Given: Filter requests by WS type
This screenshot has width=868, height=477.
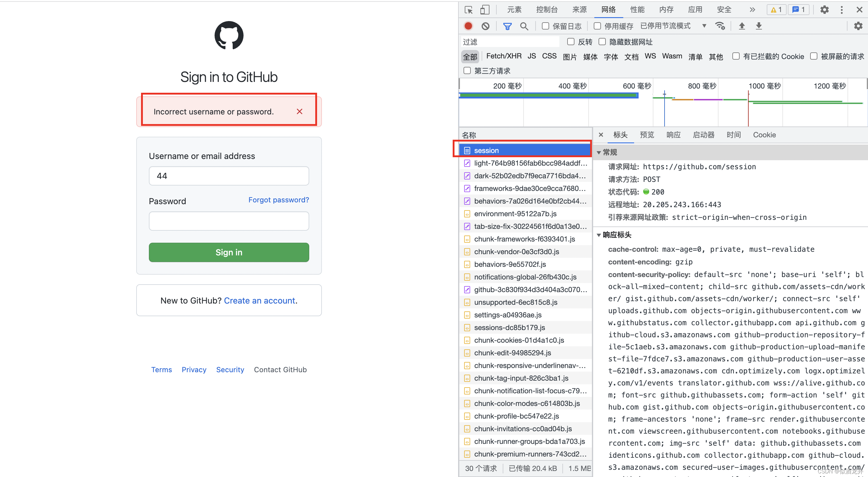Looking at the screenshot, I should coord(650,56).
